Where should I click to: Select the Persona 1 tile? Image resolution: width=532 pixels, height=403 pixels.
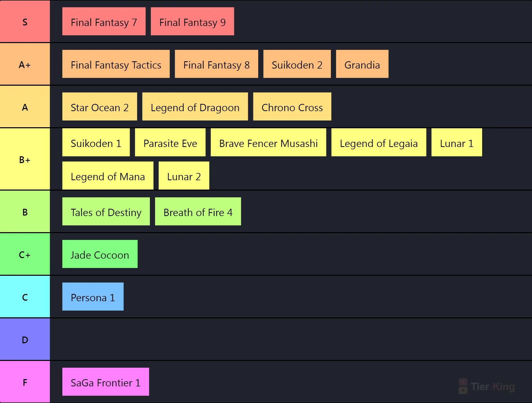point(93,297)
